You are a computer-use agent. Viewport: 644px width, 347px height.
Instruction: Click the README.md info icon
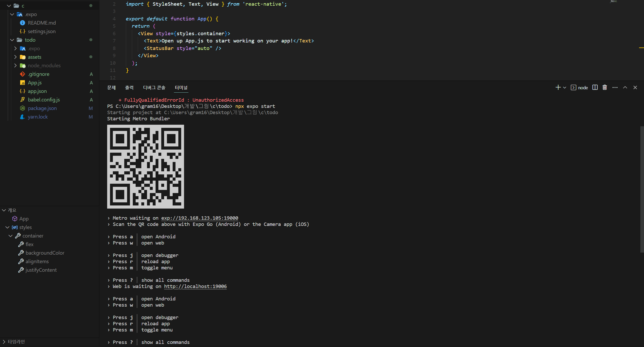click(23, 23)
